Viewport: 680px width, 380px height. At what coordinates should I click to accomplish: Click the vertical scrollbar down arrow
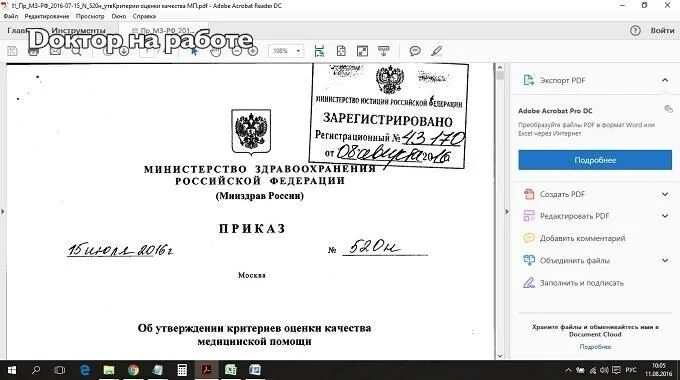coord(500,356)
